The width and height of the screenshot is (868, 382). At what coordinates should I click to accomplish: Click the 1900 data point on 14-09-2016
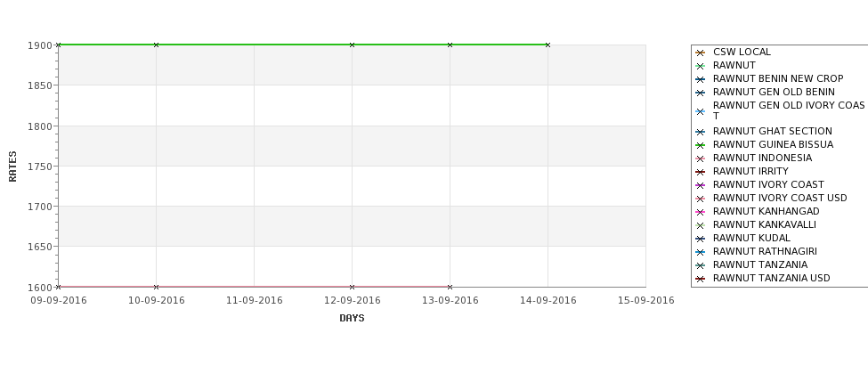pos(548,45)
